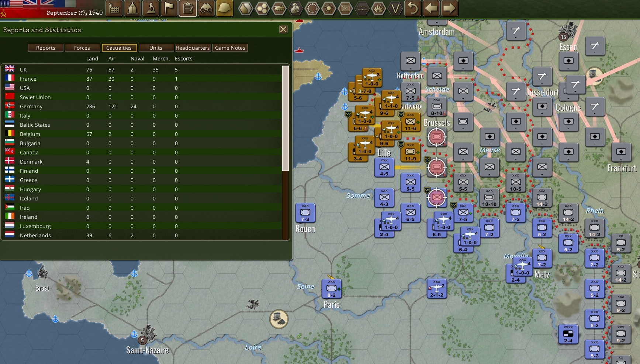Toggle the terrain map overlay hexagon
The image size is (640, 364).
tap(246, 8)
